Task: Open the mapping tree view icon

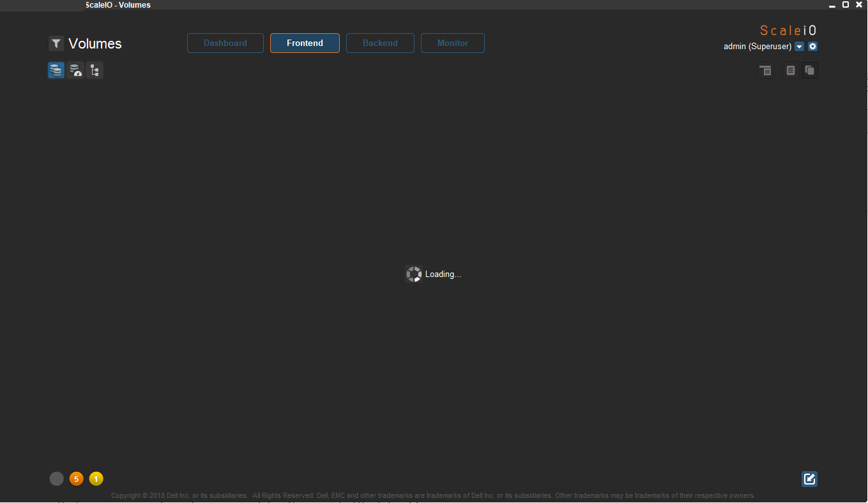Action: pyautogui.click(x=95, y=70)
